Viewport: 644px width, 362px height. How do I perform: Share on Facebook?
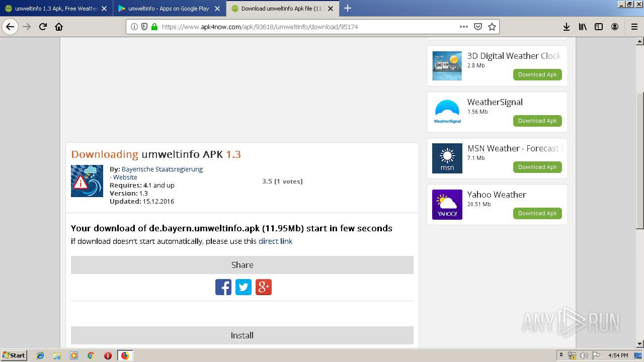tap(223, 287)
